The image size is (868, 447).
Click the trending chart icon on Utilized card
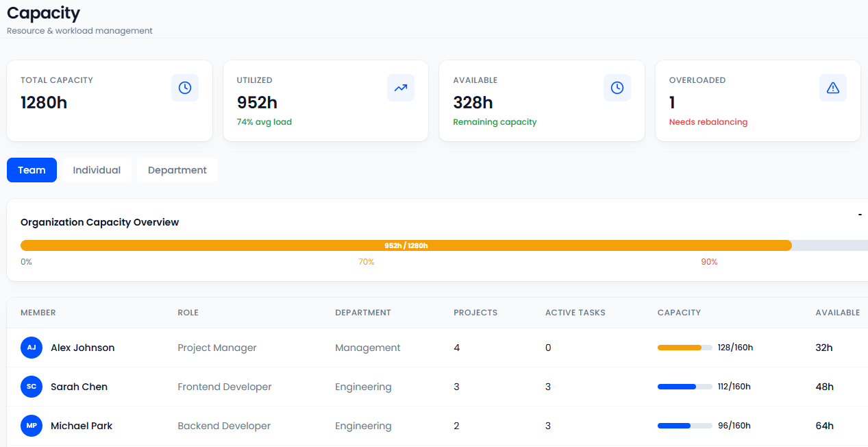(x=401, y=87)
